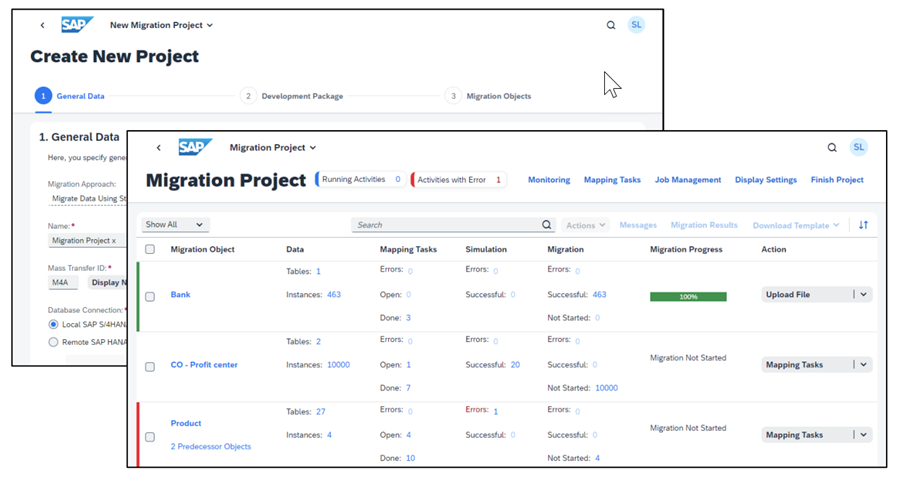
Task: Open search in Create New Project window
Action: [x=611, y=25]
